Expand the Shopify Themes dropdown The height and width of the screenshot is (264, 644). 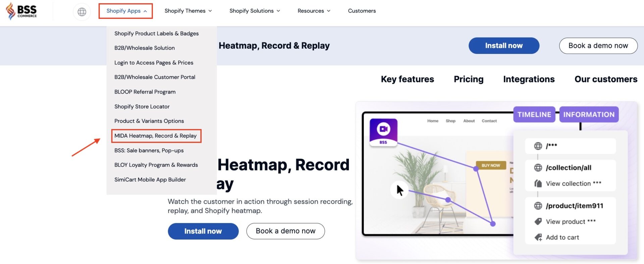pyautogui.click(x=188, y=11)
